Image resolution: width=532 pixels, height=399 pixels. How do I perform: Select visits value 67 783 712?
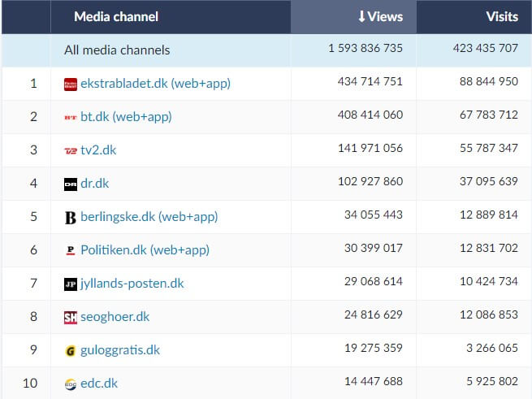(x=489, y=115)
